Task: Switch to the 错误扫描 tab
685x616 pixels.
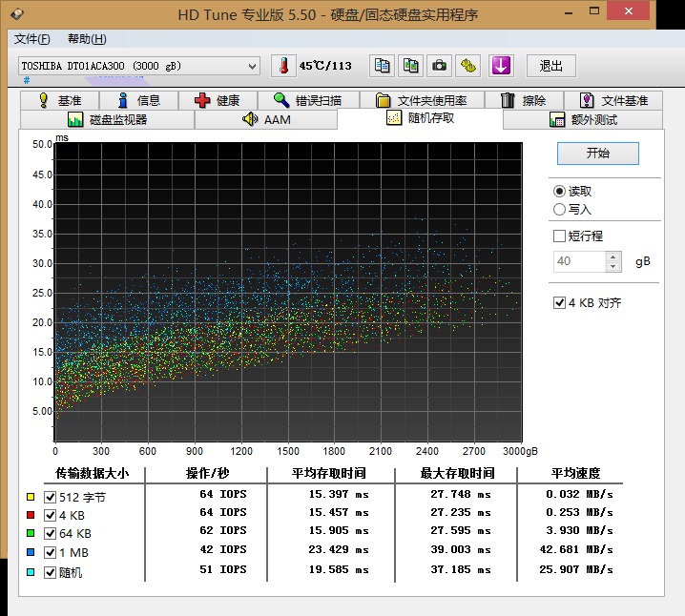Action: coord(308,100)
